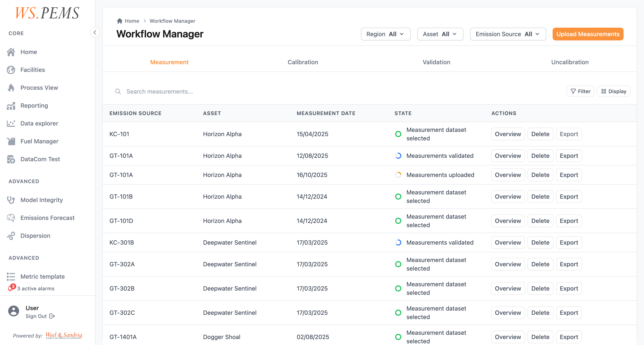Viewport: 644px width, 345px height.
Task: Expand the Asset filter dropdown
Action: pos(440,34)
